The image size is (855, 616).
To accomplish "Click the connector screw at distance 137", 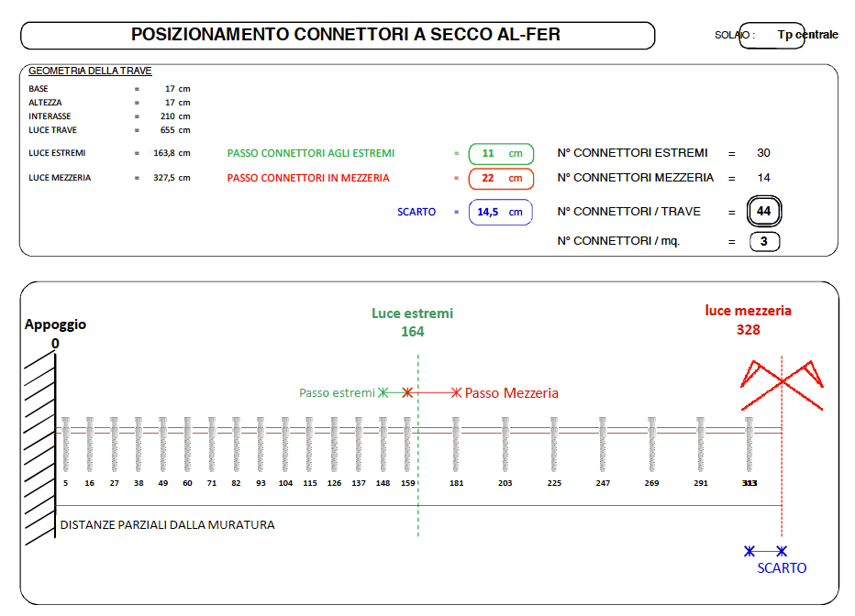I will [359, 445].
